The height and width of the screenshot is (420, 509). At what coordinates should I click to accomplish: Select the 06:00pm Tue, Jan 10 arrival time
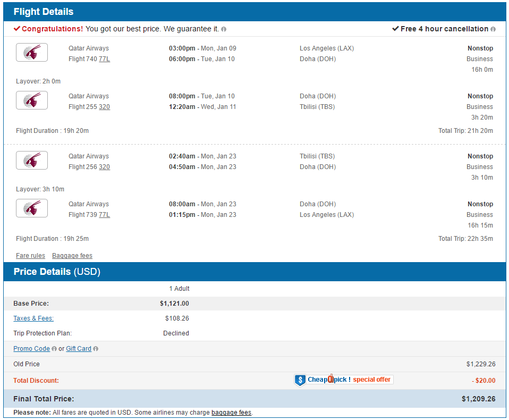(201, 59)
